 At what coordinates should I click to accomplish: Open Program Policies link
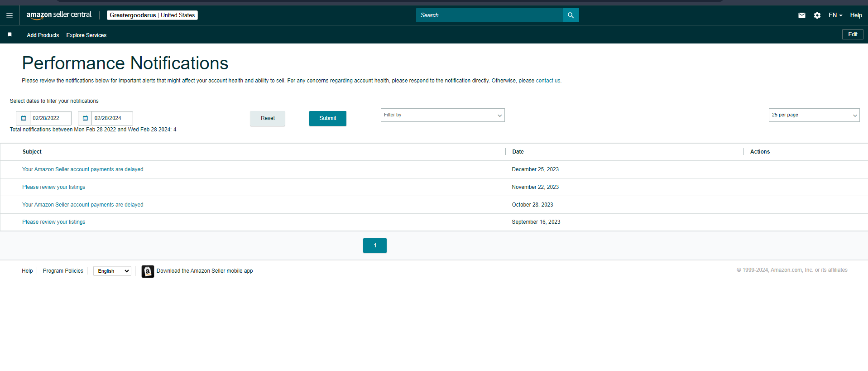point(63,271)
